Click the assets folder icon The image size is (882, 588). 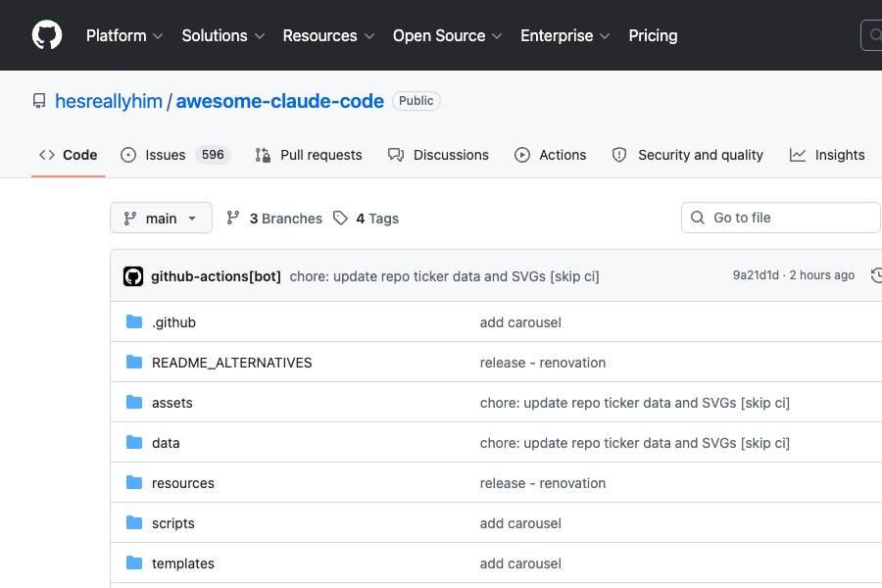(134, 403)
